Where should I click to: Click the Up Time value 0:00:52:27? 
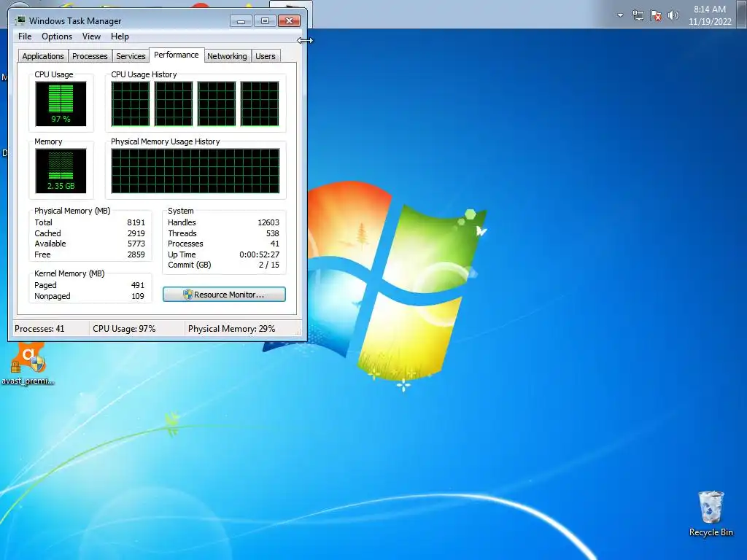pyautogui.click(x=259, y=254)
